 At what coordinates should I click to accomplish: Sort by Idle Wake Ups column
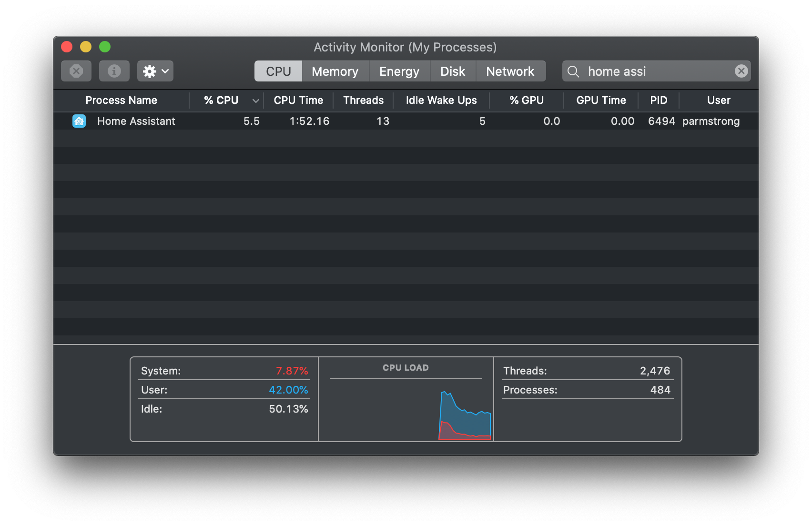point(441,100)
